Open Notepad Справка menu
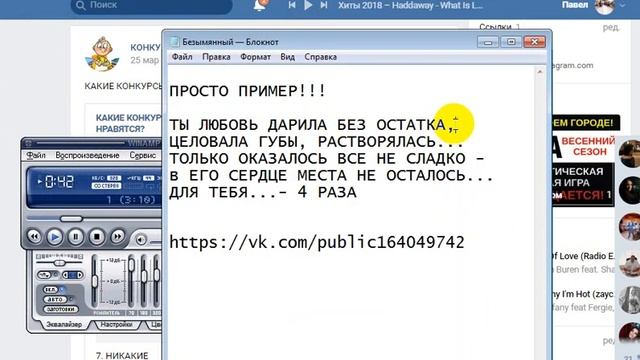640x360 pixels. (x=320, y=57)
